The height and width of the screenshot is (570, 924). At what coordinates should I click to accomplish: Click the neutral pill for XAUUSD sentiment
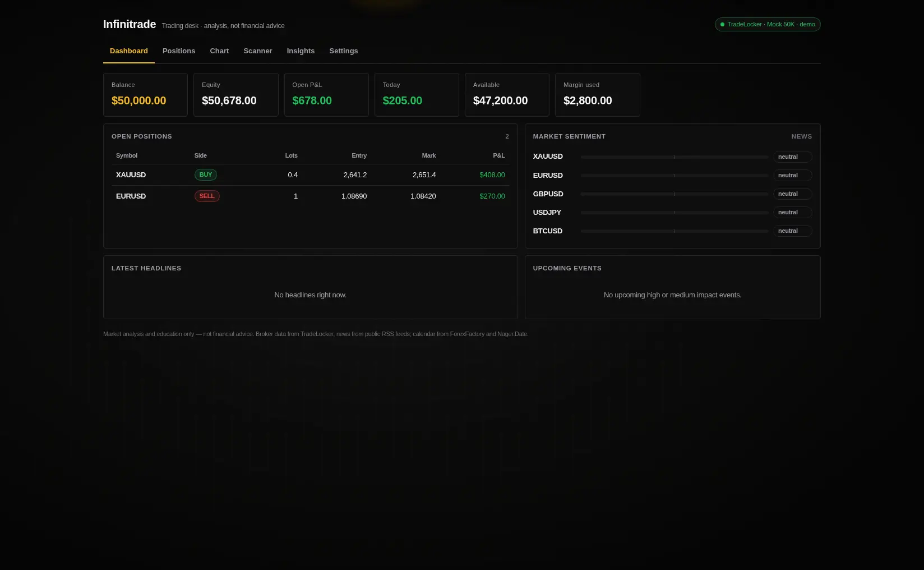point(793,157)
